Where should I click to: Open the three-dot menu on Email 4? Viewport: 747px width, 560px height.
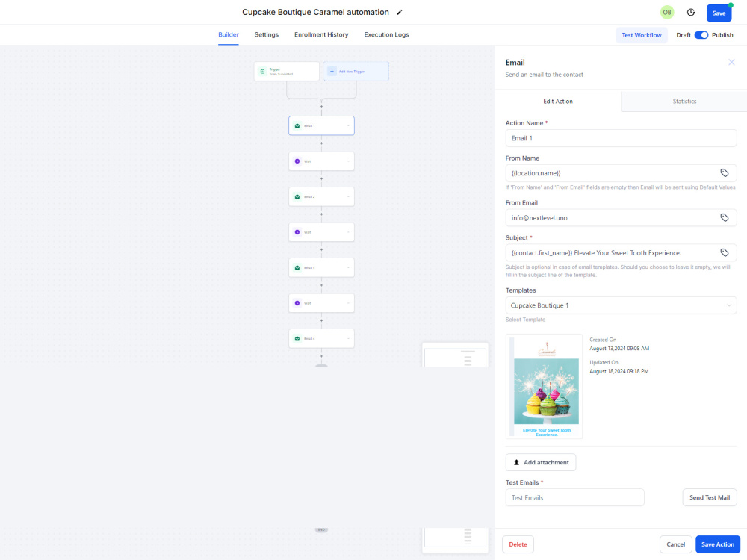click(349, 338)
